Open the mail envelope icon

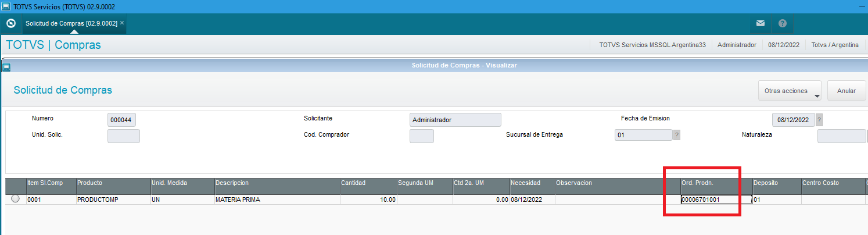(x=761, y=23)
